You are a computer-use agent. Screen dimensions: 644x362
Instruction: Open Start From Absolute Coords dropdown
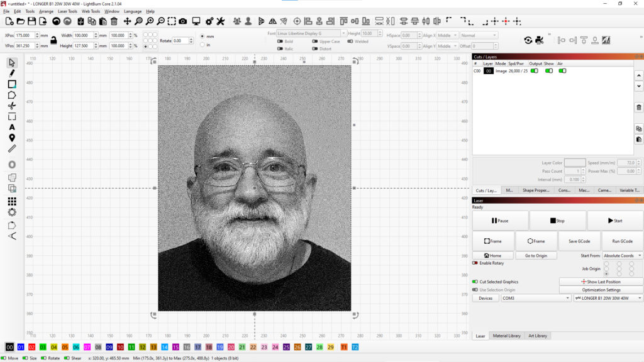point(622,255)
